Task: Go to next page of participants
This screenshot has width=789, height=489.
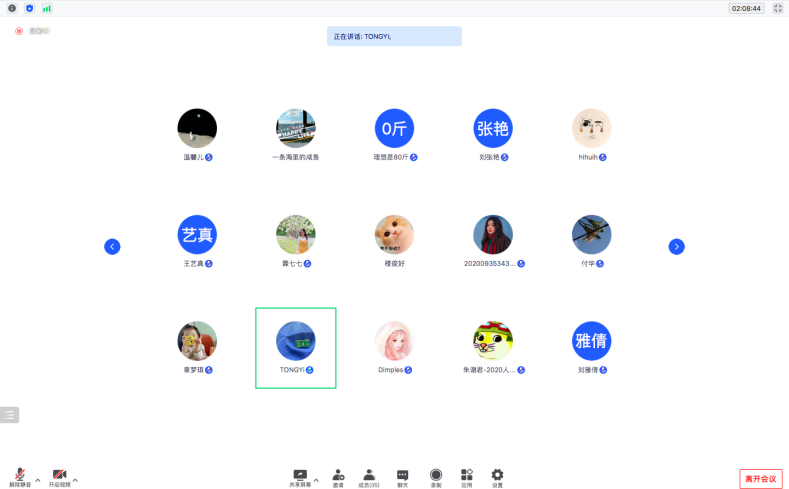Action: (676, 246)
